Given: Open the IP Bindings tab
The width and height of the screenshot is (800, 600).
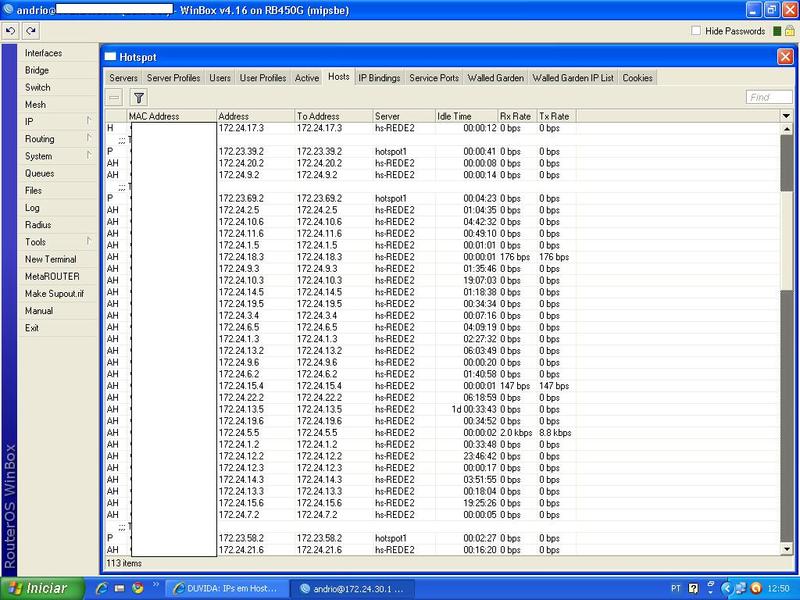Looking at the screenshot, I should [379, 78].
